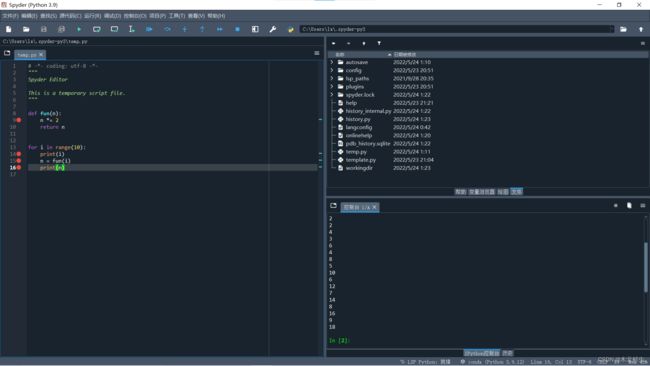This screenshot has height=366, width=650.
Task: Open Preferences via the wrench icon
Action: pyautogui.click(x=272, y=29)
